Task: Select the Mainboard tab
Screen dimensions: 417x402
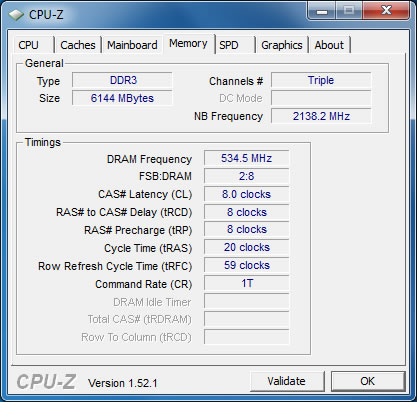Action: 132,45
